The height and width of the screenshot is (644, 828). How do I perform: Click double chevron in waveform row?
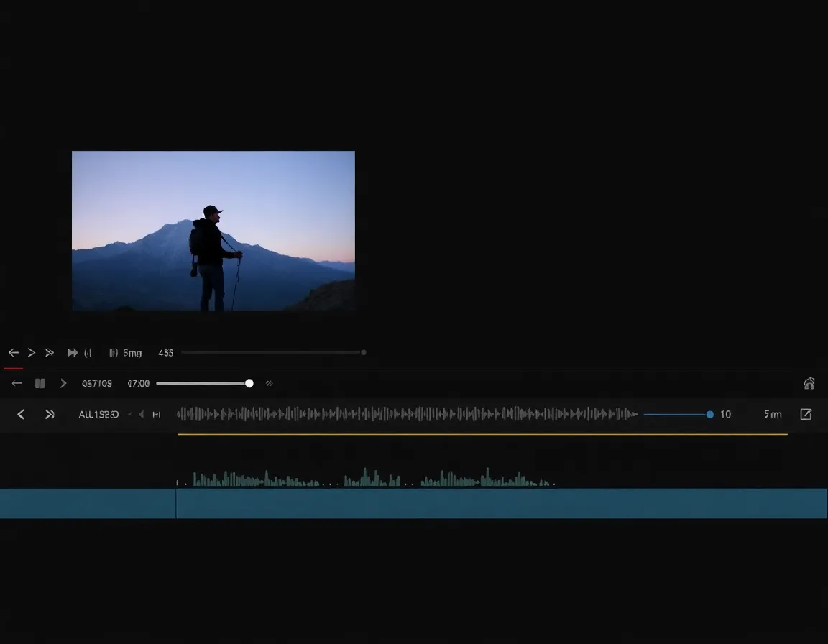tap(50, 414)
